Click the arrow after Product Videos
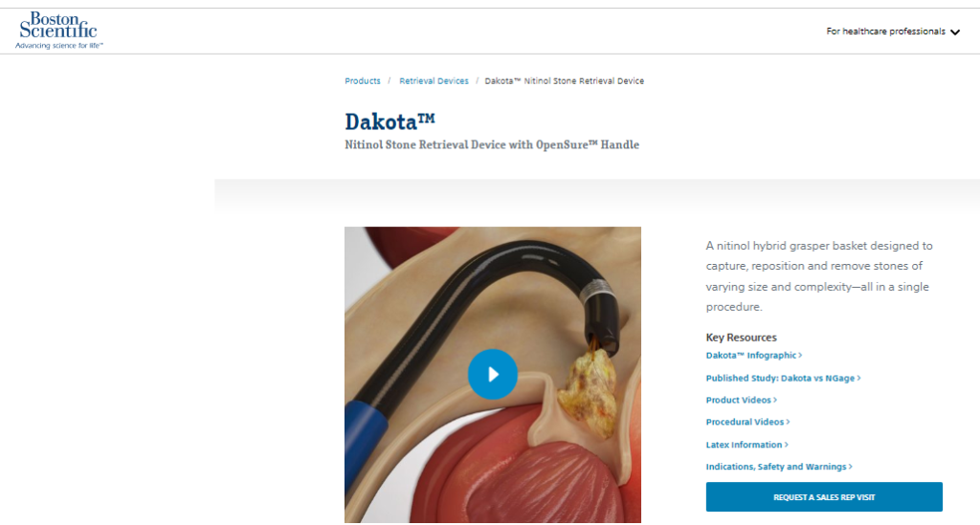This screenshot has height=525, width=980. coord(775,400)
